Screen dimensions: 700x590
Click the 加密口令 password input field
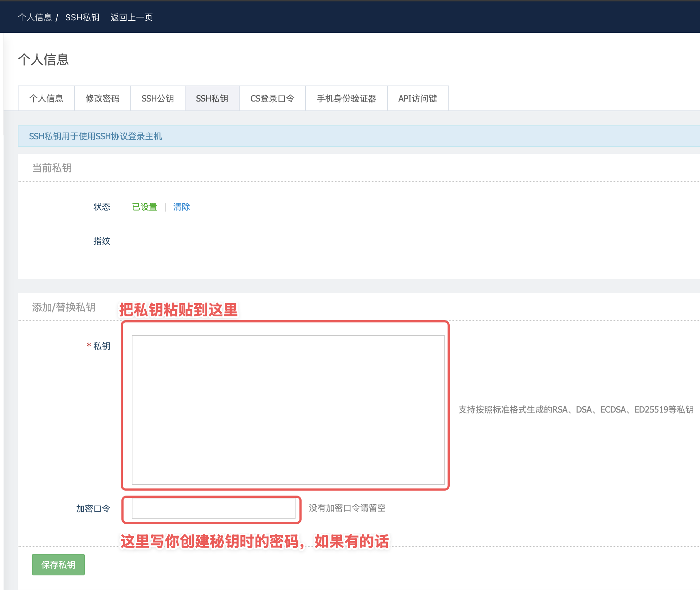[x=213, y=508]
